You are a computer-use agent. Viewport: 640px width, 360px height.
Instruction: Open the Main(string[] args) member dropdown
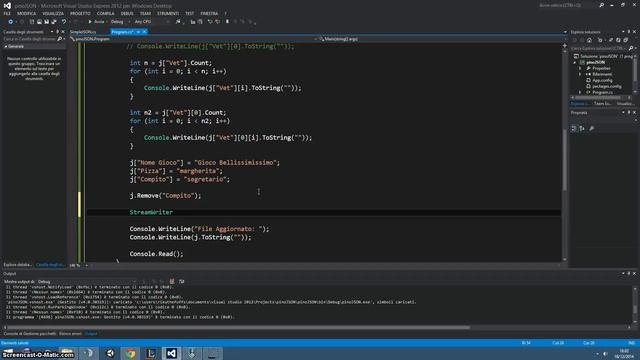tap(442, 39)
